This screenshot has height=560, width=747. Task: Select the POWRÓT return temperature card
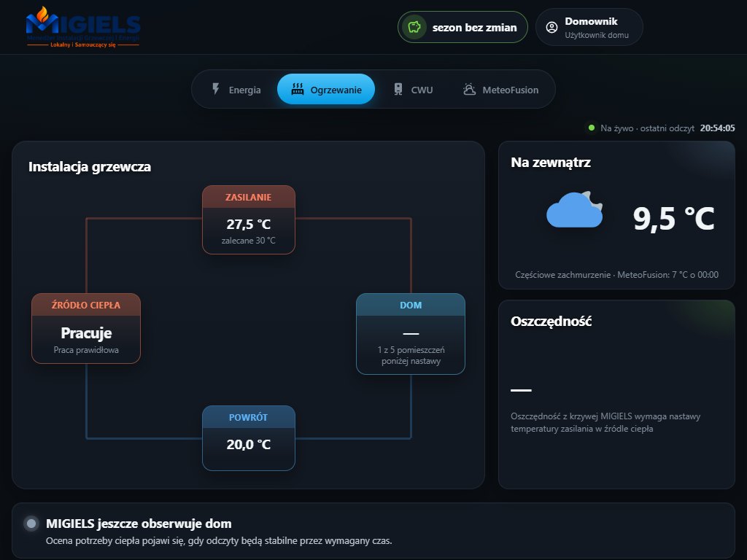(x=249, y=438)
